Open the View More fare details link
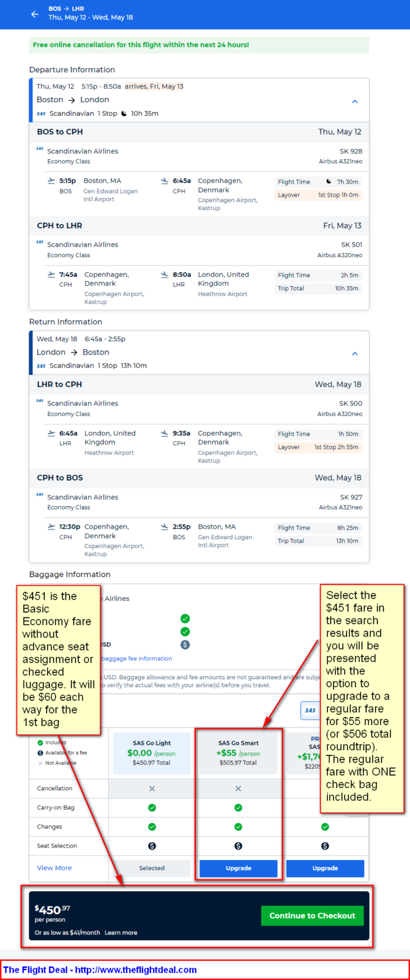 pyautogui.click(x=54, y=868)
